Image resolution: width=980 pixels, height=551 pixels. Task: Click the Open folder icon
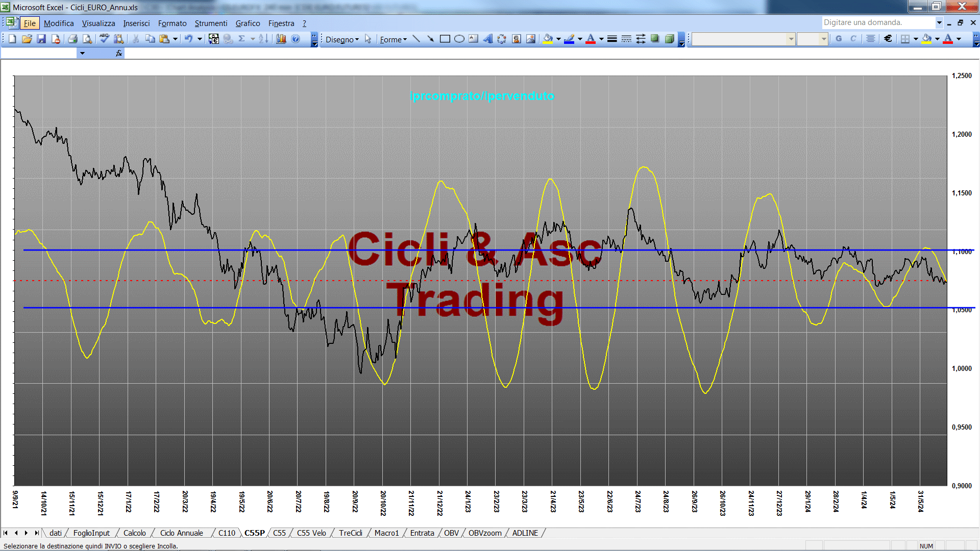pos(27,39)
